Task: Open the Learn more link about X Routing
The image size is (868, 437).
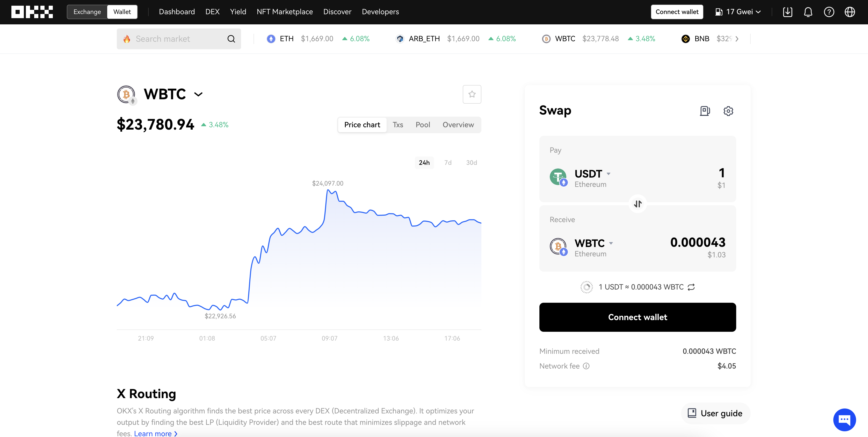Action: 153,433
